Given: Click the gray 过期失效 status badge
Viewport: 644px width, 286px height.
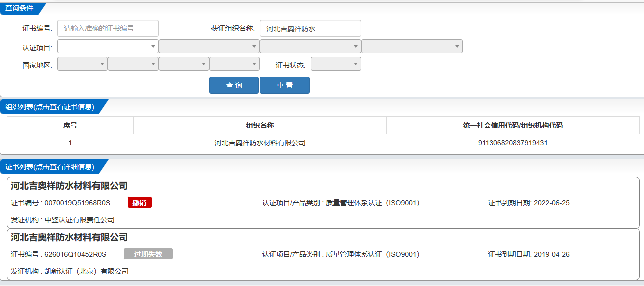Looking at the screenshot, I should (148, 254).
